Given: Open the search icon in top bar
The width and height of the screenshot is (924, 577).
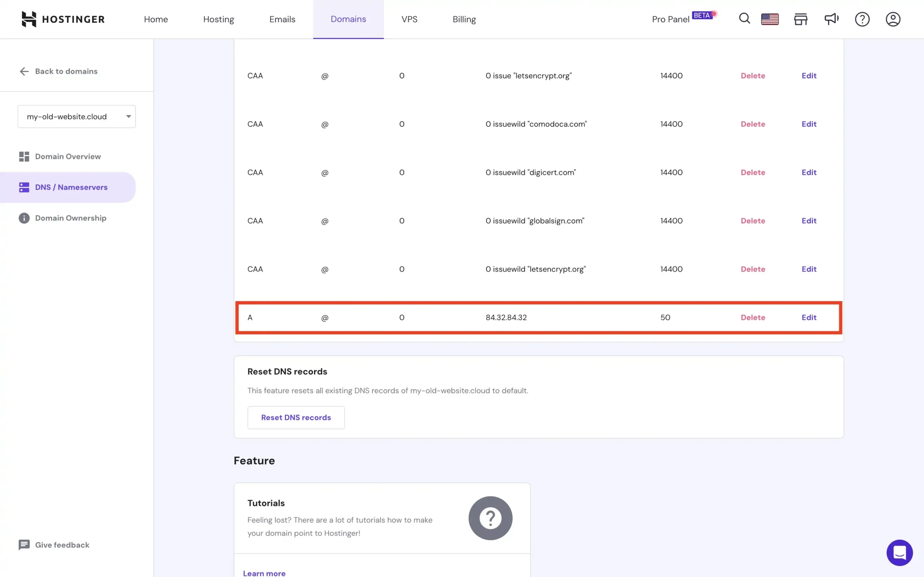Looking at the screenshot, I should tap(744, 19).
